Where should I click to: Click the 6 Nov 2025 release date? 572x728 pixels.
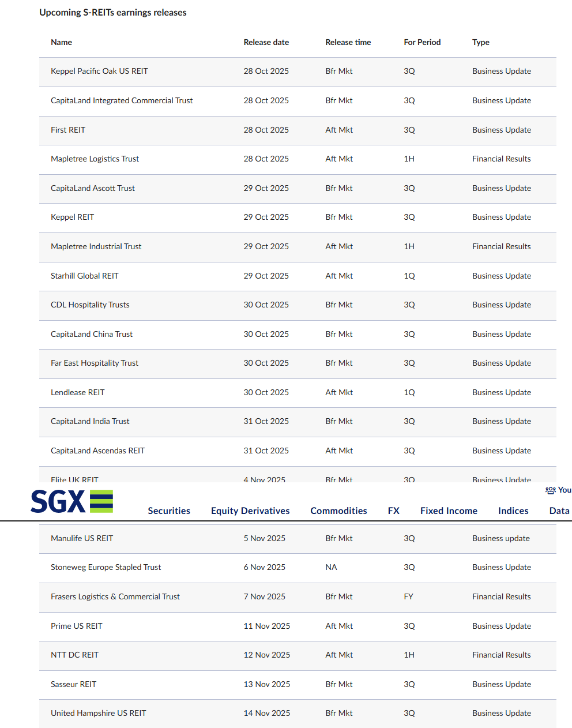[264, 567]
